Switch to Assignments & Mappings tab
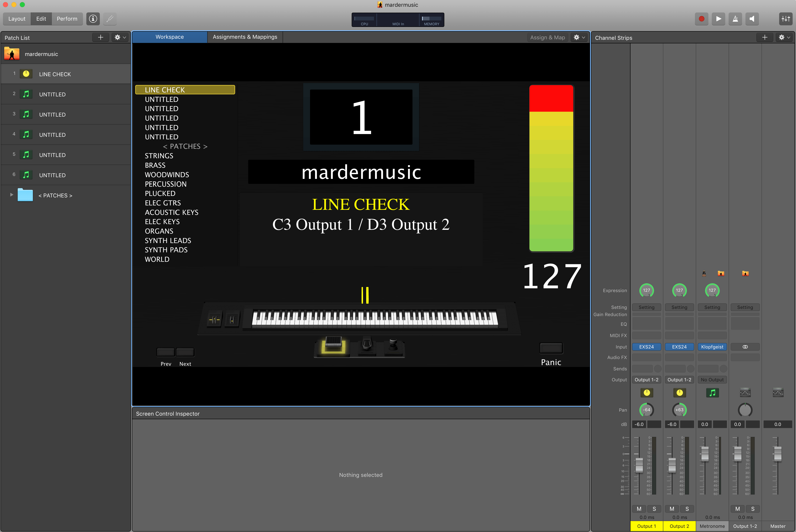Viewport: 796px width, 532px height. (x=245, y=37)
